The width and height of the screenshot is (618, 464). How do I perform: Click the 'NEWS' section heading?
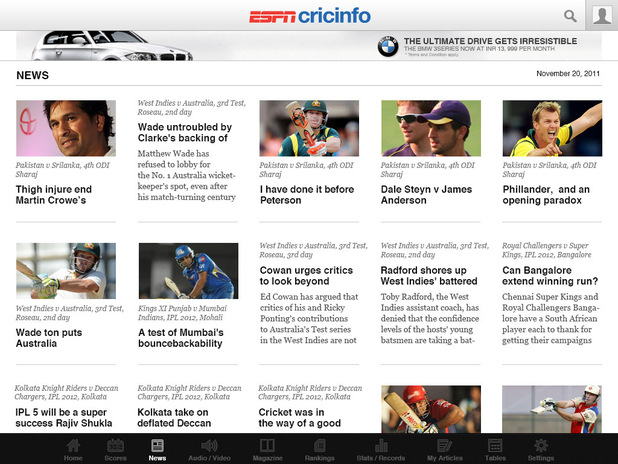pyautogui.click(x=32, y=75)
